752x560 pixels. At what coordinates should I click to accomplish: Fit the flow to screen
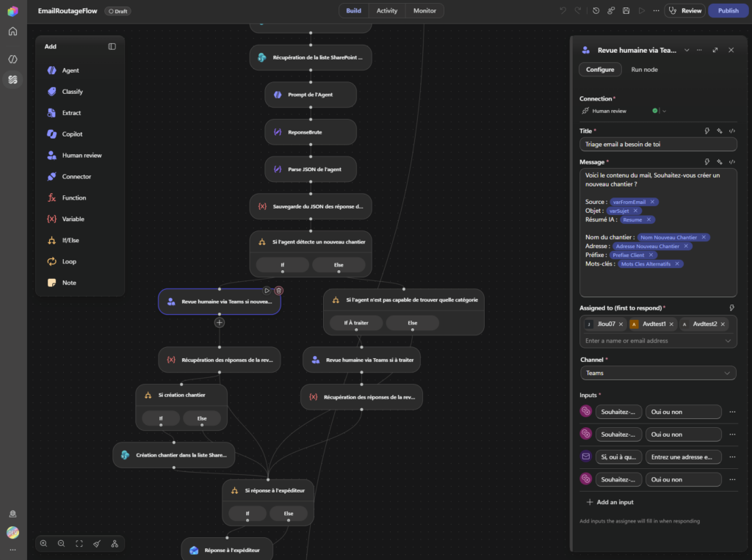click(79, 544)
